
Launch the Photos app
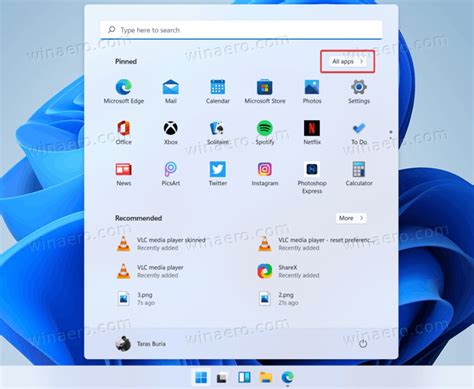point(312,91)
